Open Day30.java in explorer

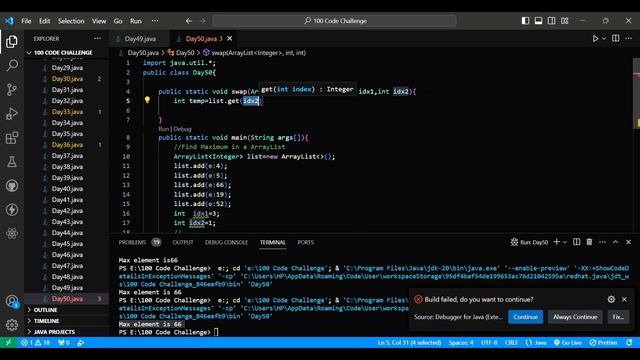(x=67, y=79)
